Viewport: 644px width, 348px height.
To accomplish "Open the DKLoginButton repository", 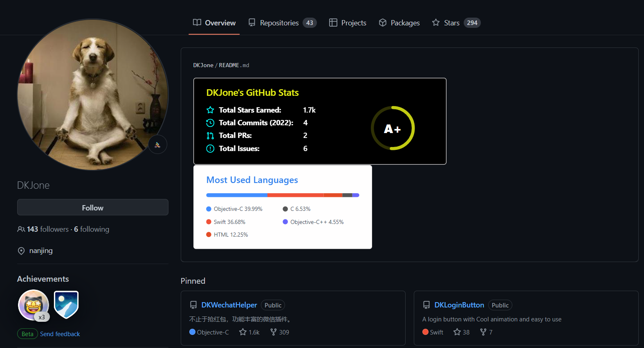I will (459, 305).
